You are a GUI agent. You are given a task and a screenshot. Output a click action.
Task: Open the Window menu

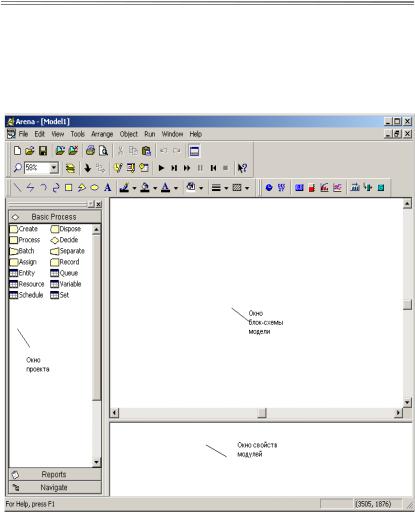click(x=172, y=134)
